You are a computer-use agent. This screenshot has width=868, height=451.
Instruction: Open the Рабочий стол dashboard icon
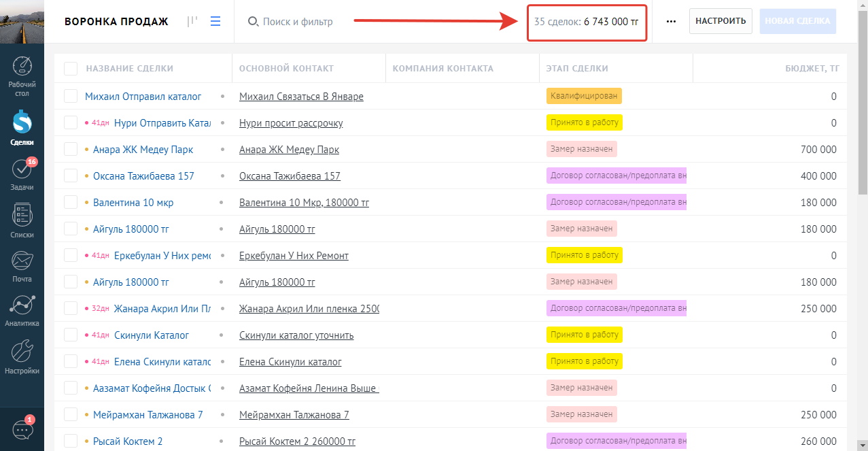tap(22, 76)
